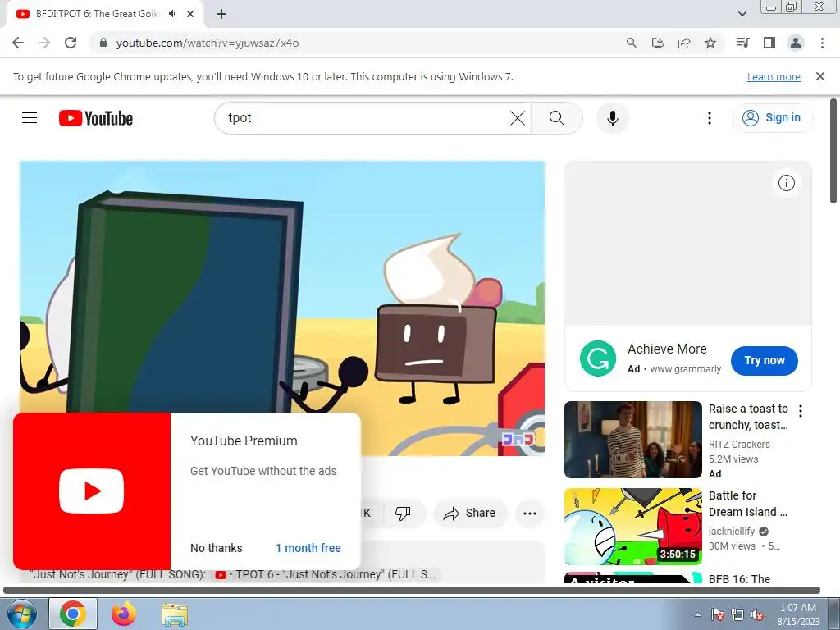The height and width of the screenshot is (630, 840).
Task: Switch to Chrome in the taskbar
Action: pyautogui.click(x=73, y=614)
